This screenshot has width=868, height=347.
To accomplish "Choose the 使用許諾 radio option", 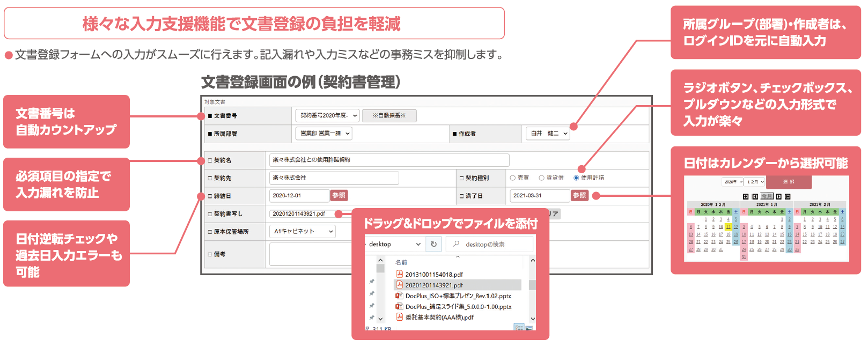I will click(577, 178).
